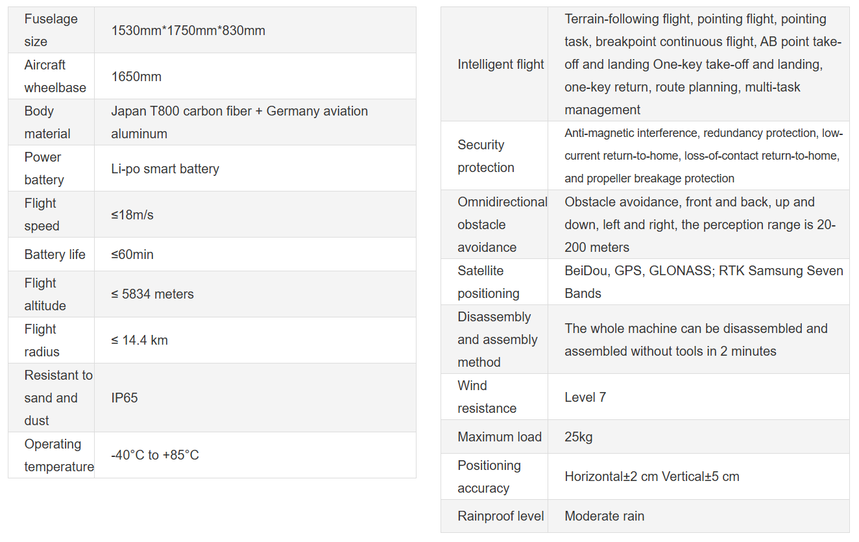Click the Omnidirectional obstacle avoidance label
Viewport: 859px width, 542px height.
click(502, 225)
